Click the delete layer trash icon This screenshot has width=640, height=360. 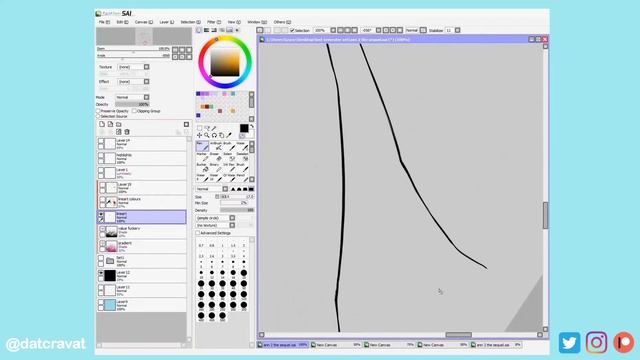(x=127, y=132)
